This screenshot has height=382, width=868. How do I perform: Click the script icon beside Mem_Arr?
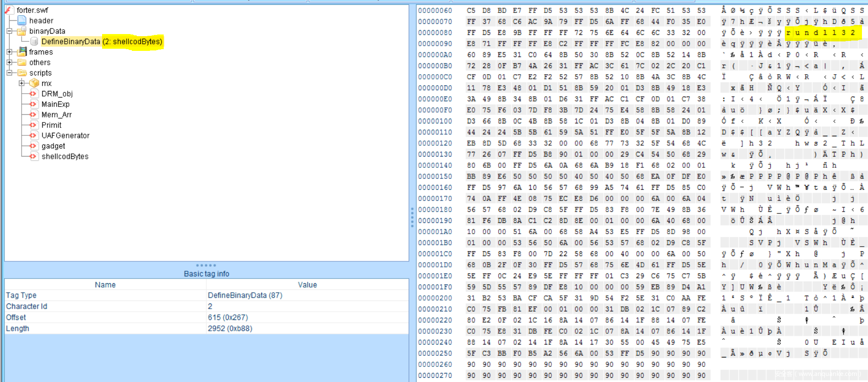tap(33, 115)
